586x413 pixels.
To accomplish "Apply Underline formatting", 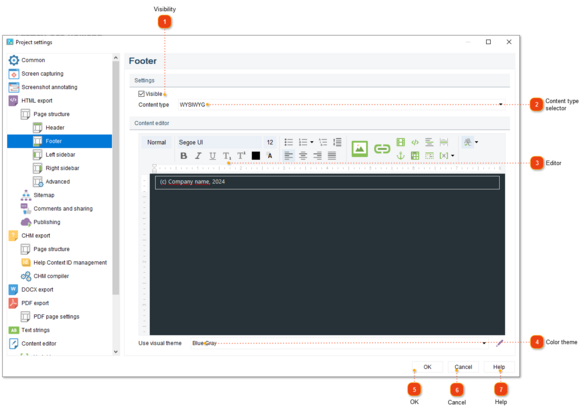I will point(212,156).
